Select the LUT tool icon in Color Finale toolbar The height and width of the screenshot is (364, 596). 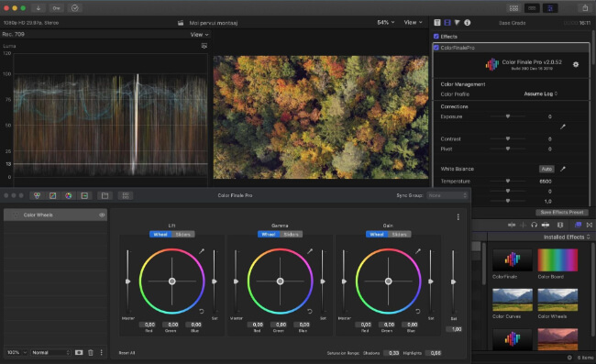click(x=84, y=195)
